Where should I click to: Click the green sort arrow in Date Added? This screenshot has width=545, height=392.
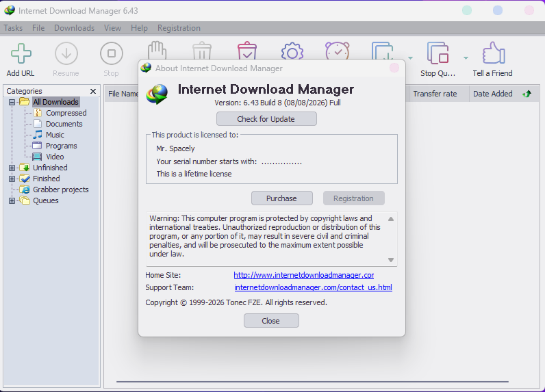coord(527,94)
